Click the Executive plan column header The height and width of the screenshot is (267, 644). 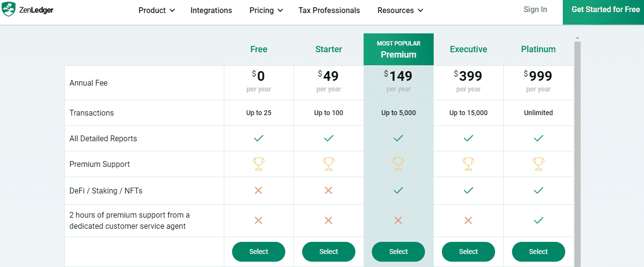(x=468, y=49)
